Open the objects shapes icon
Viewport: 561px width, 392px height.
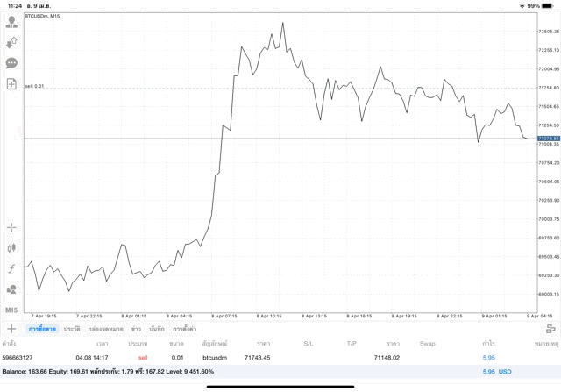11,289
